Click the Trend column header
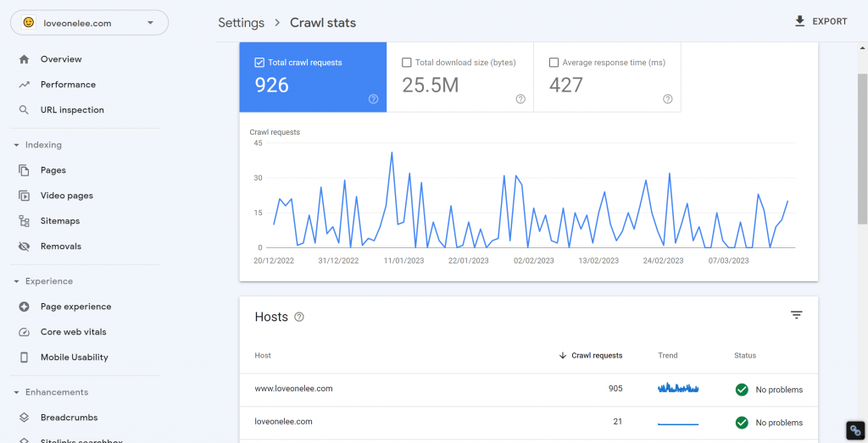 point(668,356)
